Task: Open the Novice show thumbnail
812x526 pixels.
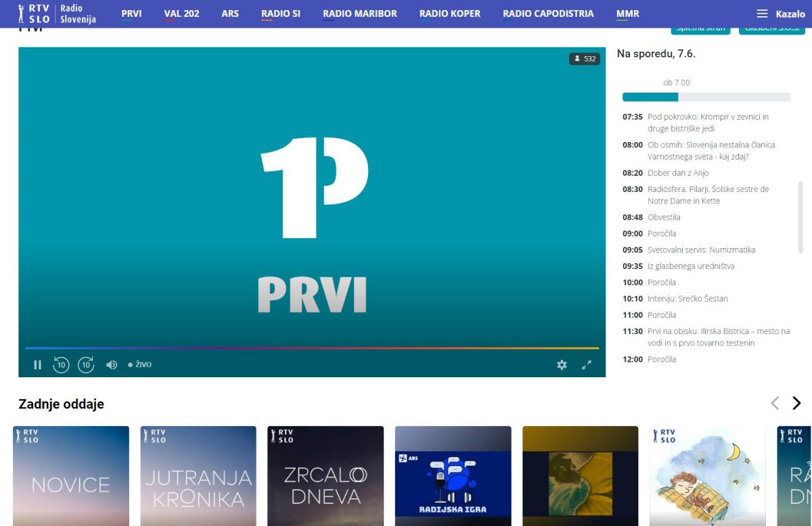Action: pos(71,476)
